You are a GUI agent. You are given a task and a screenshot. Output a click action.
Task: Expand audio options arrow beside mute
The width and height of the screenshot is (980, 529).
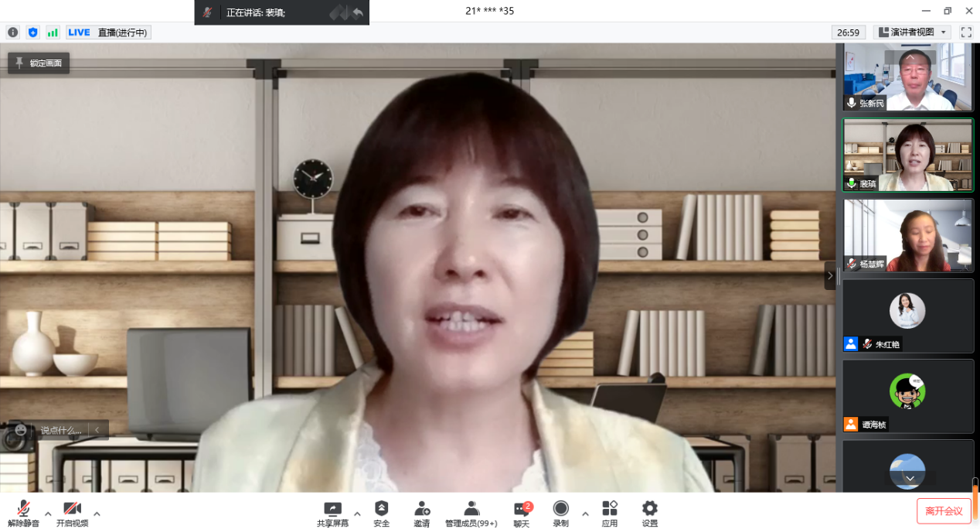click(x=48, y=513)
